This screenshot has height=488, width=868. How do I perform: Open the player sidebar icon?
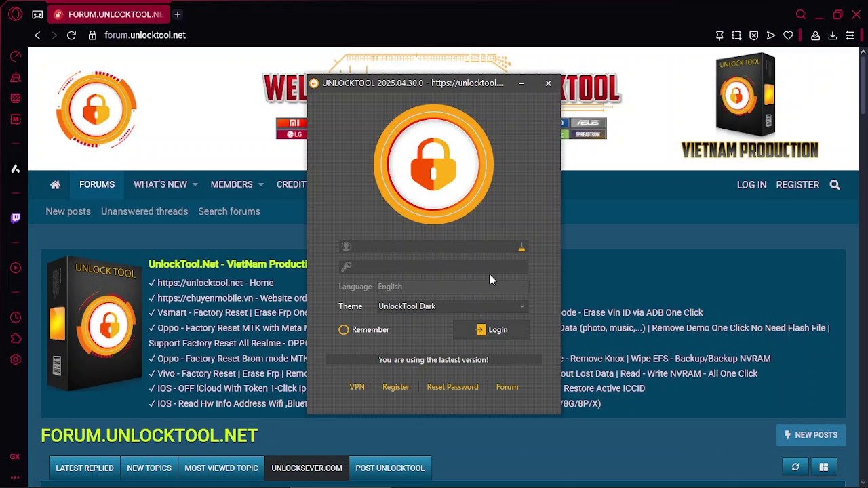15,268
